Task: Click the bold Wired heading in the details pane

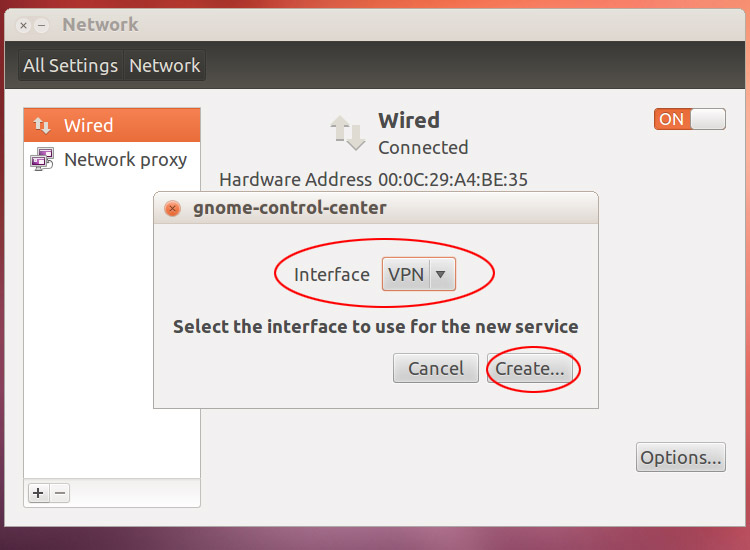Action: [409, 120]
